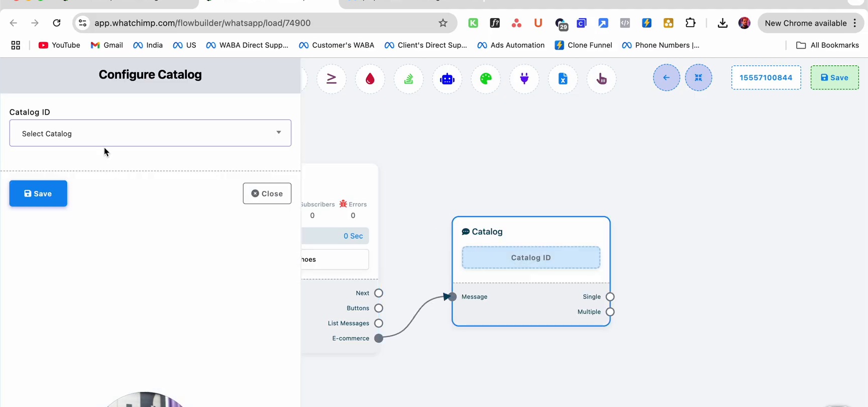Open the Customer's WABA bookmark

point(337,45)
